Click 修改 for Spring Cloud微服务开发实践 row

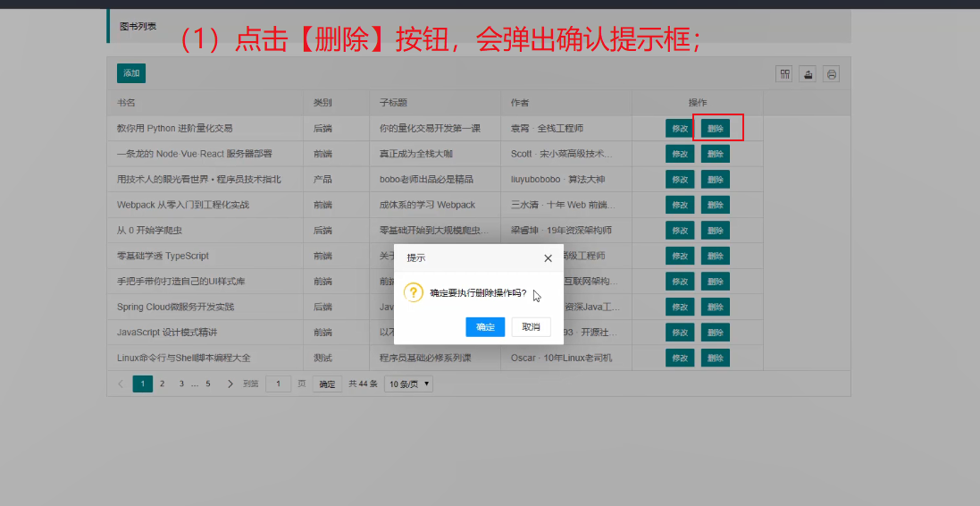click(680, 308)
